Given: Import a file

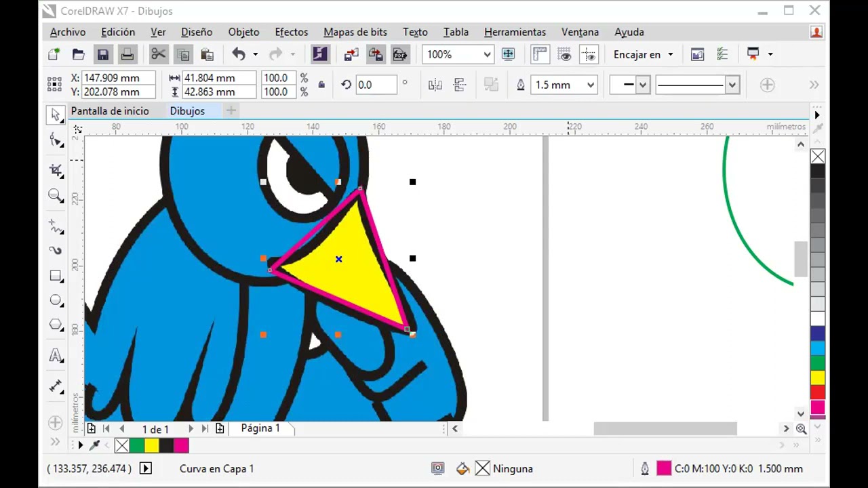Looking at the screenshot, I should click(x=351, y=54).
